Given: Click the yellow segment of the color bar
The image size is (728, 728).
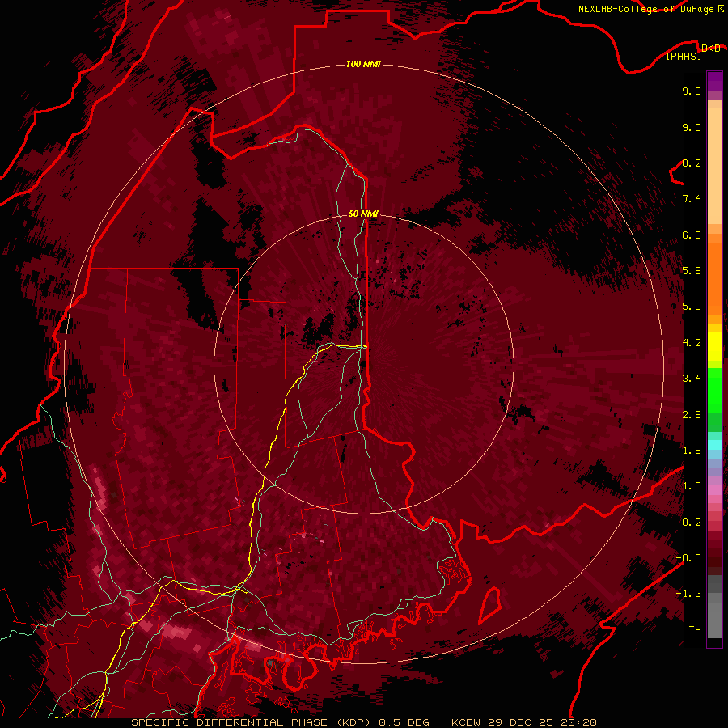Looking at the screenshot, I should coord(714,346).
